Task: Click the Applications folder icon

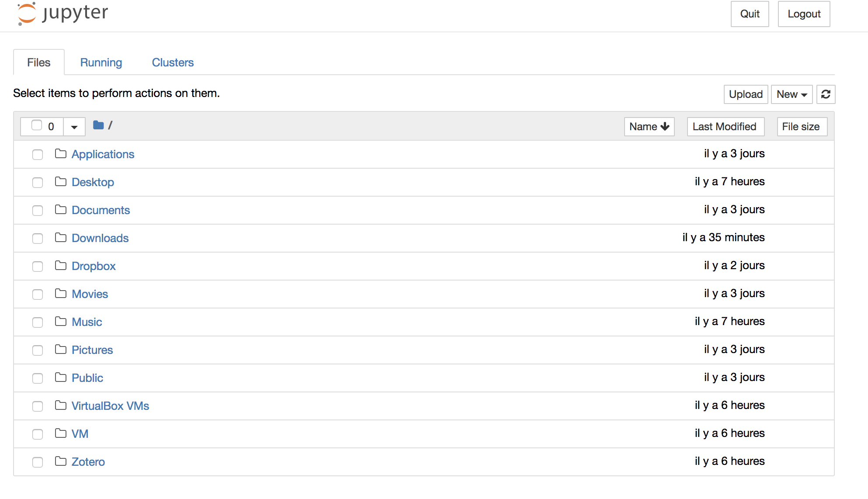Action: (61, 154)
